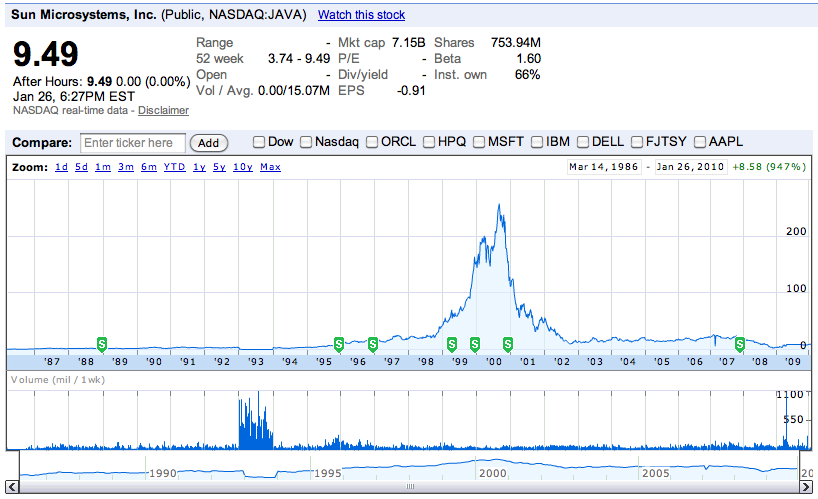Click the '00 label on the time axis
Image resolution: width=818 pixels, height=499 pixels.
click(x=494, y=361)
